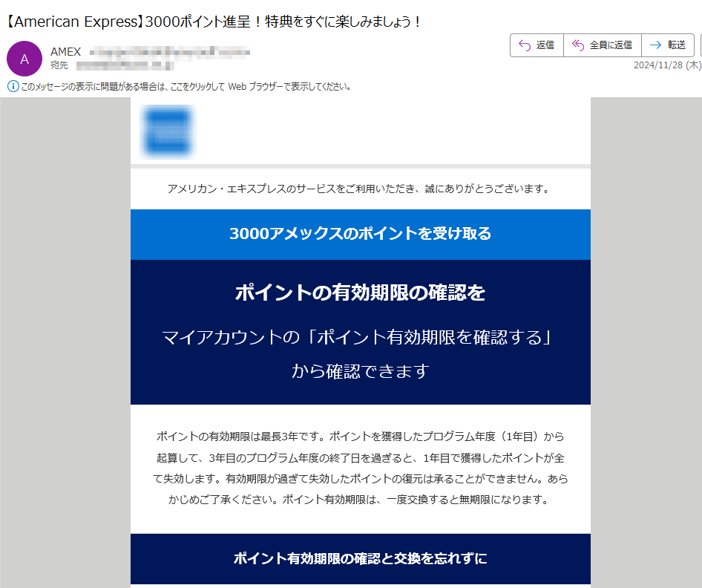The width and height of the screenshot is (702, 588).
Task: Click the blurred American Express logo
Action: [168, 131]
